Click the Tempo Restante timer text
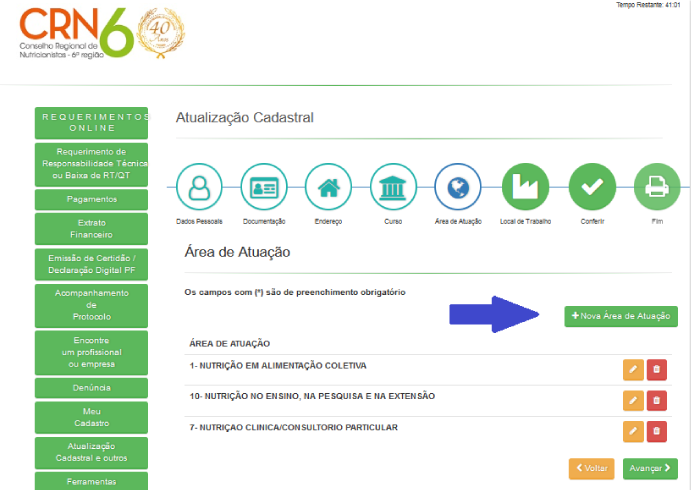The height and width of the screenshot is (490, 691). click(x=648, y=4)
